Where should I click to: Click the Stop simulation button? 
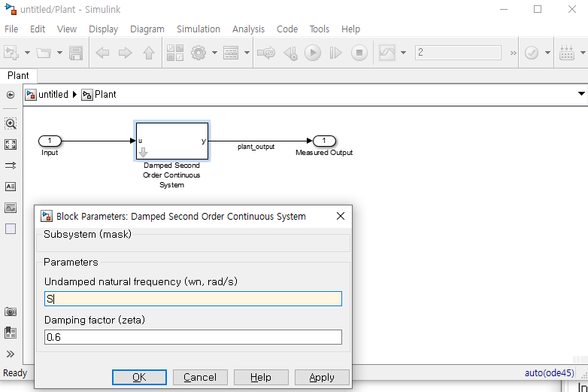359,53
